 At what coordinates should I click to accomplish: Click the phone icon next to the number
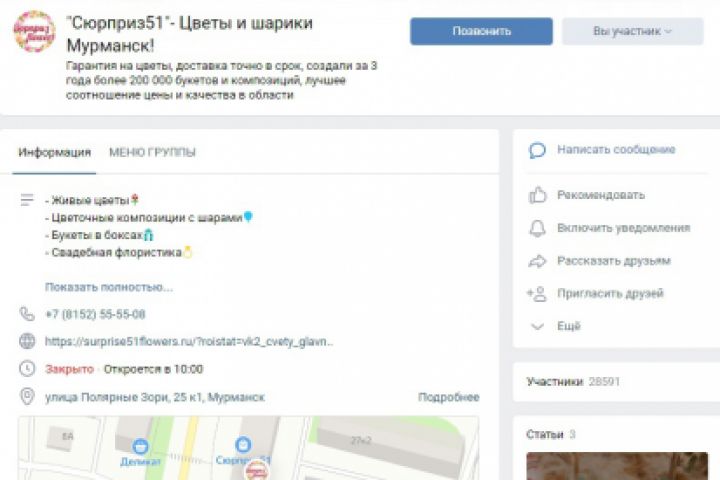pyautogui.click(x=27, y=314)
